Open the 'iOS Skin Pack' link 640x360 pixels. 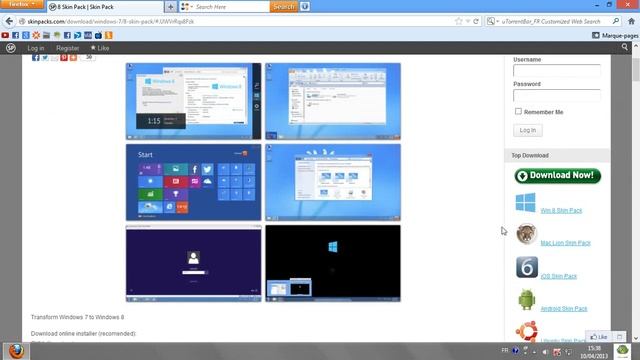click(x=558, y=276)
